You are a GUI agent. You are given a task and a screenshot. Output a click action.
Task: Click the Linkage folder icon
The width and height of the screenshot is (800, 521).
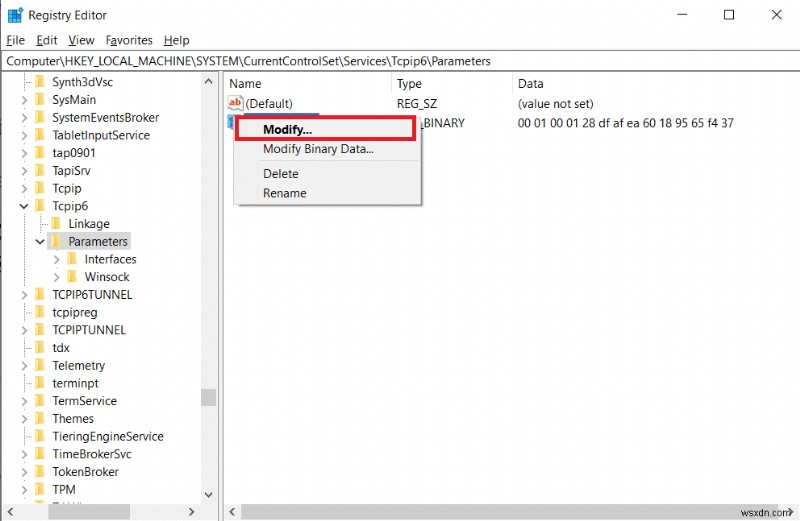click(x=57, y=224)
